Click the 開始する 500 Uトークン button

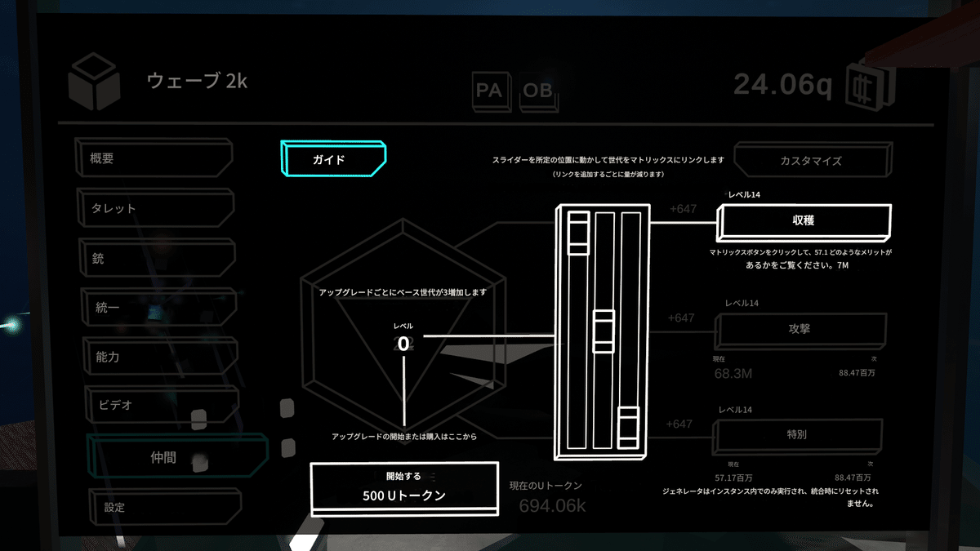click(x=404, y=487)
